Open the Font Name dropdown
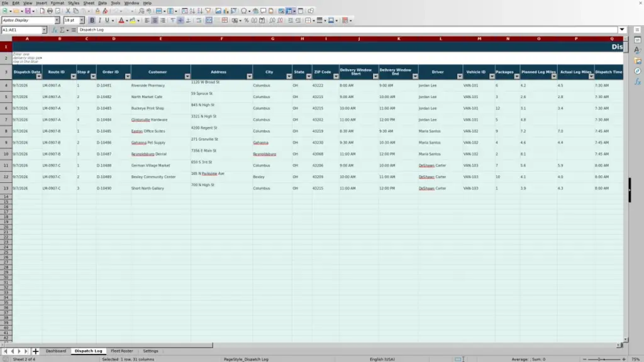The image size is (644, 362). [x=57, y=20]
